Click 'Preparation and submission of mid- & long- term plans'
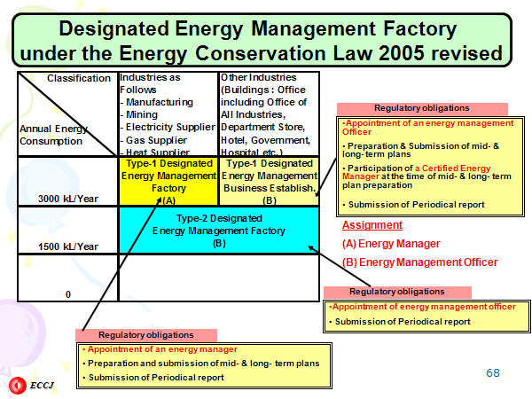This screenshot has height=399, width=532. 201,364
